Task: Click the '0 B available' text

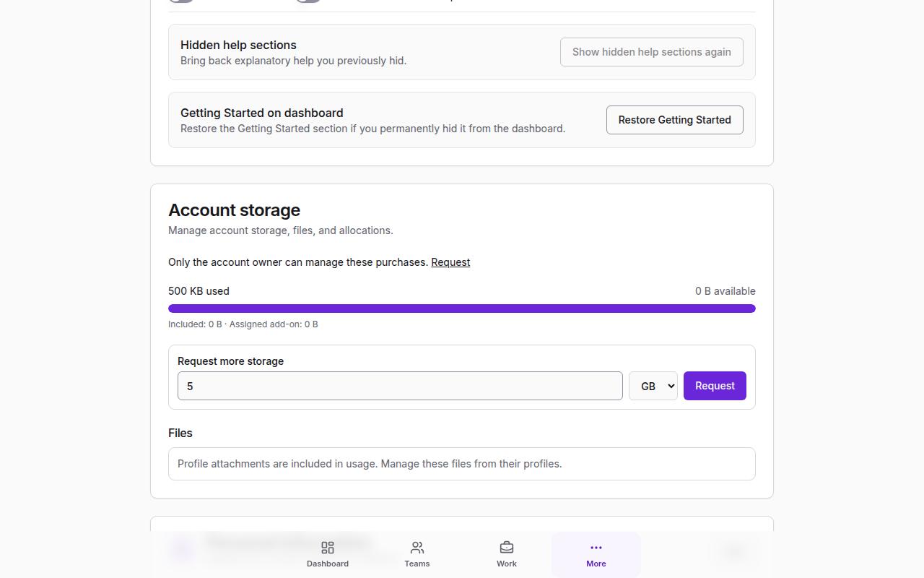Action: tap(725, 291)
